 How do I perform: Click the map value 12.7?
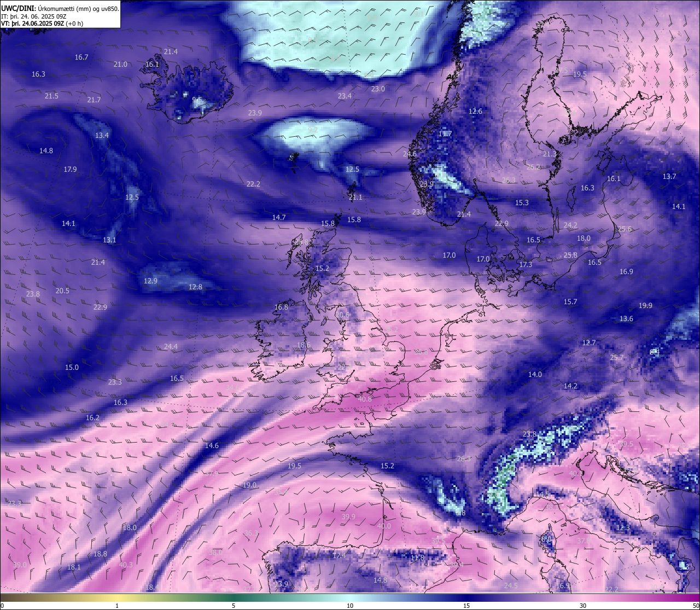589,343
